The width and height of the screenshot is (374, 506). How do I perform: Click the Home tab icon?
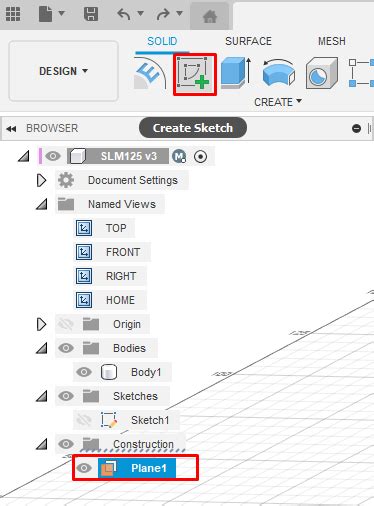tap(210, 16)
